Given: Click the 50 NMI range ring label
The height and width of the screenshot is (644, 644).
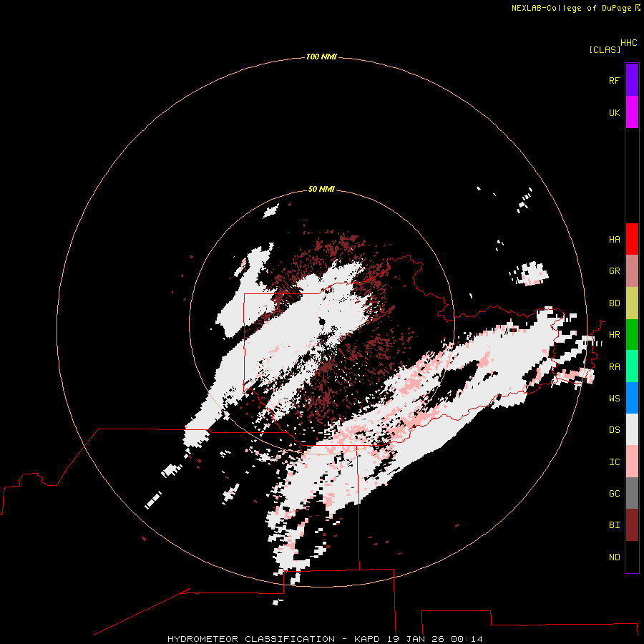Looking at the screenshot, I should coord(321,189).
